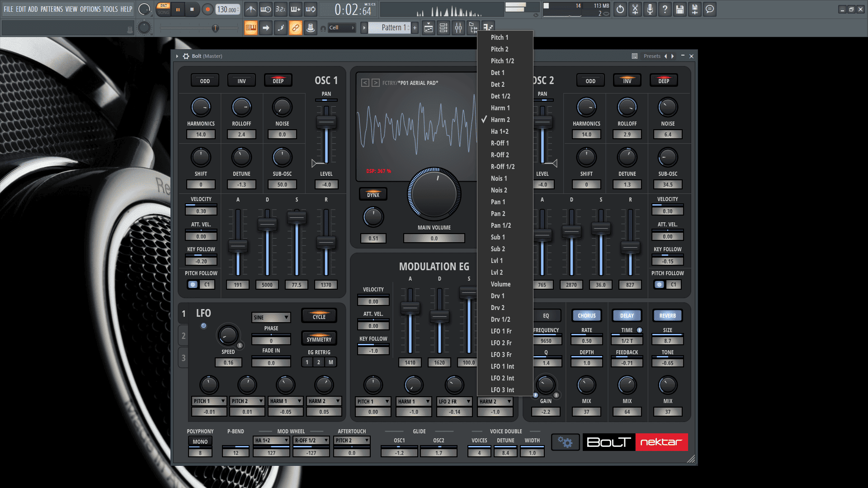
Task: Click the undo history icon
Action: point(620,9)
